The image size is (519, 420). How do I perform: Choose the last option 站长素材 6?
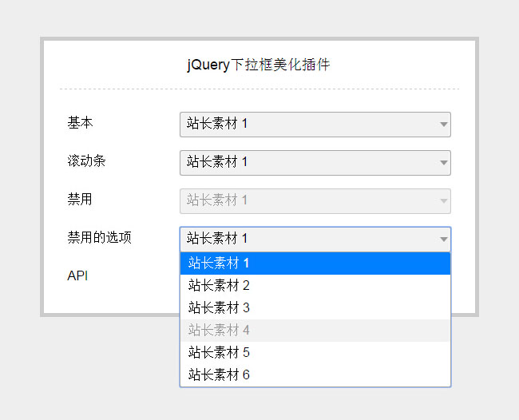point(315,374)
